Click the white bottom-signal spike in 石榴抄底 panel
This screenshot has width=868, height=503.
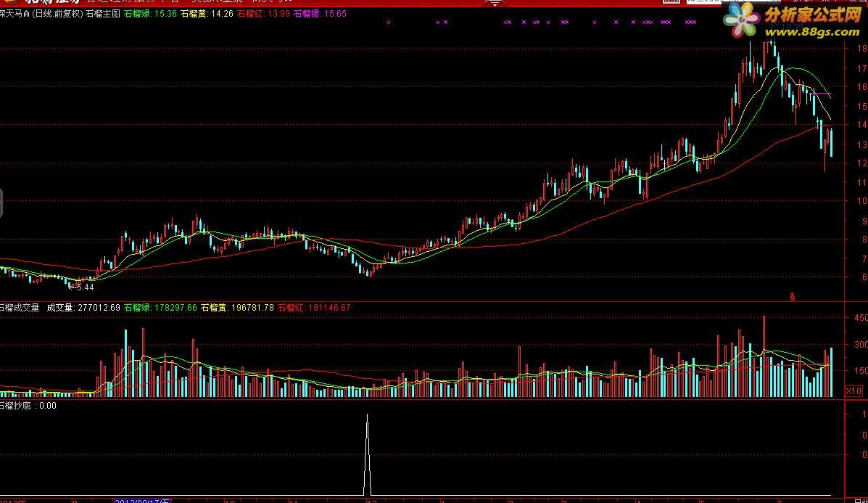pyautogui.click(x=367, y=454)
